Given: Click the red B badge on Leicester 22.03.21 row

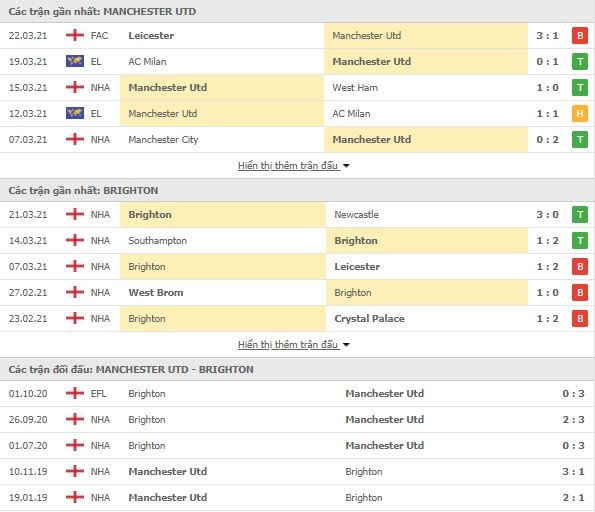Looking at the screenshot, I should 580,36.
